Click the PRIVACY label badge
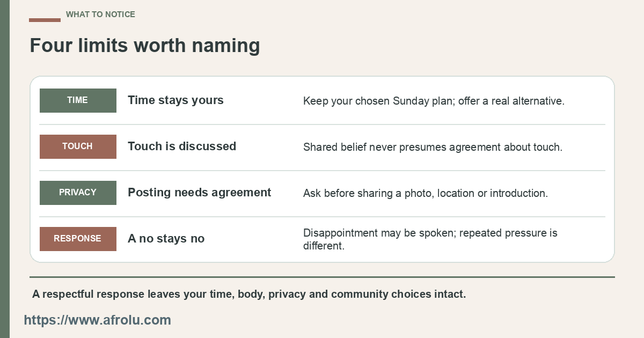Image resolution: width=644 pixels, height=338 pixels. (78, 193)
